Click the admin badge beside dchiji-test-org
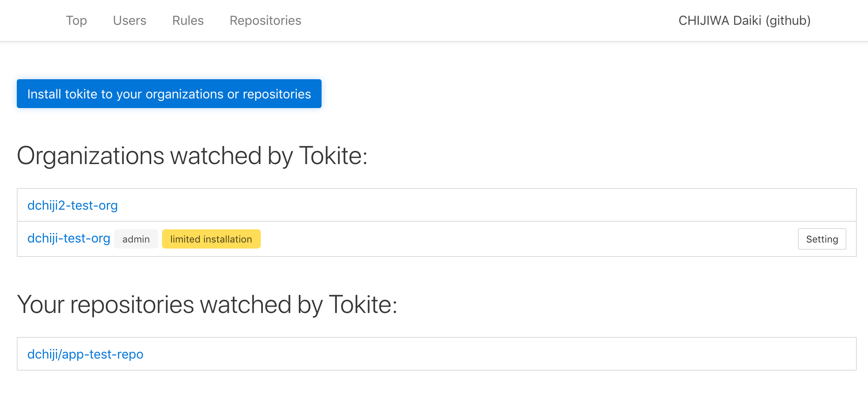 (136, 239)
